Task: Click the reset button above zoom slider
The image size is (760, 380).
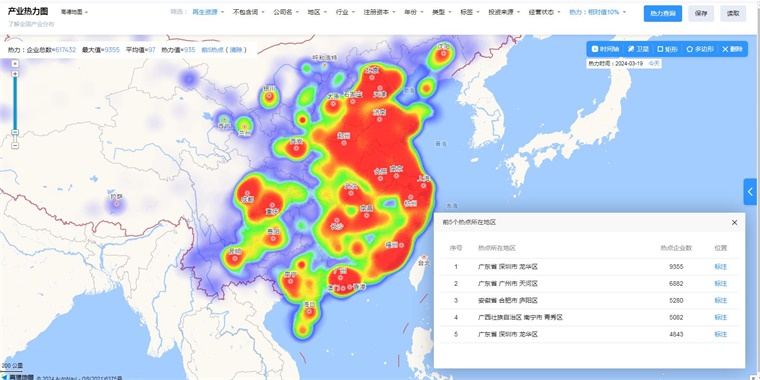Action: pyautogui.click(x=15, y=63)
